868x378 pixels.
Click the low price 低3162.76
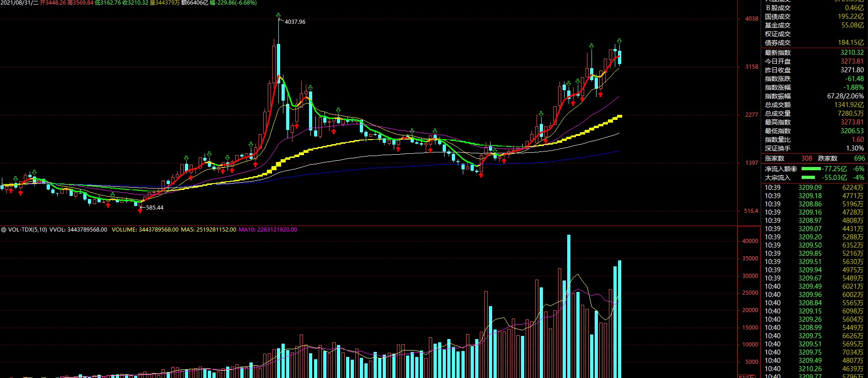click(x=108, y=3)
